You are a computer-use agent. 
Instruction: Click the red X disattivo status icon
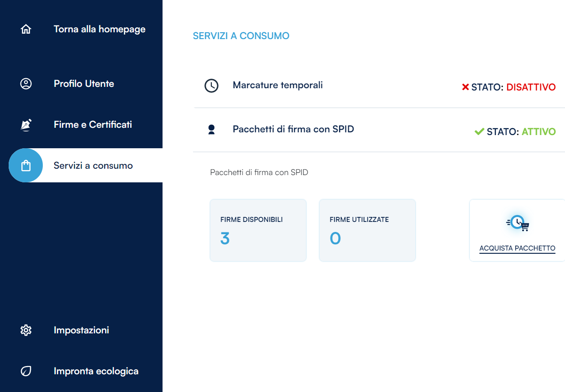click(x=465, y=87)
